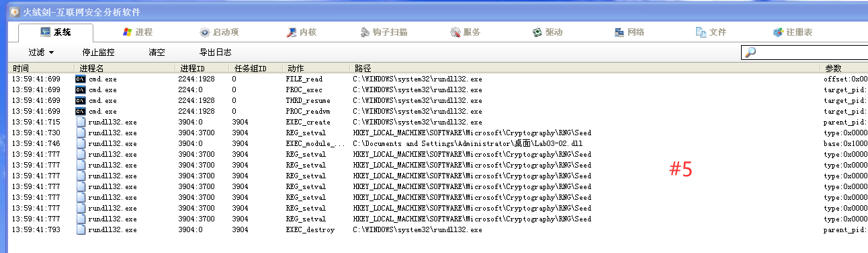Click the rundll32.exe icon in the EXEC_module row
Screen dimensions: 868x253
[x=81, y=144]
